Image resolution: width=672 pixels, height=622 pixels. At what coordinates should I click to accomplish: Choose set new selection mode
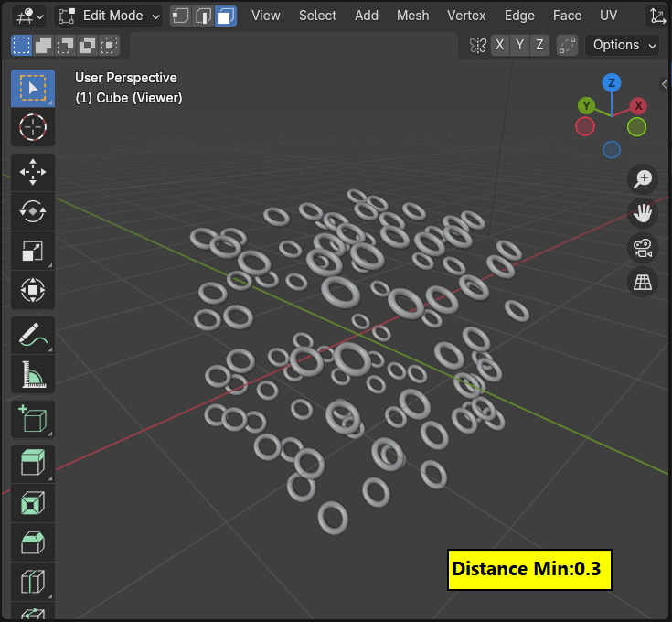click(x=21, y=45)
